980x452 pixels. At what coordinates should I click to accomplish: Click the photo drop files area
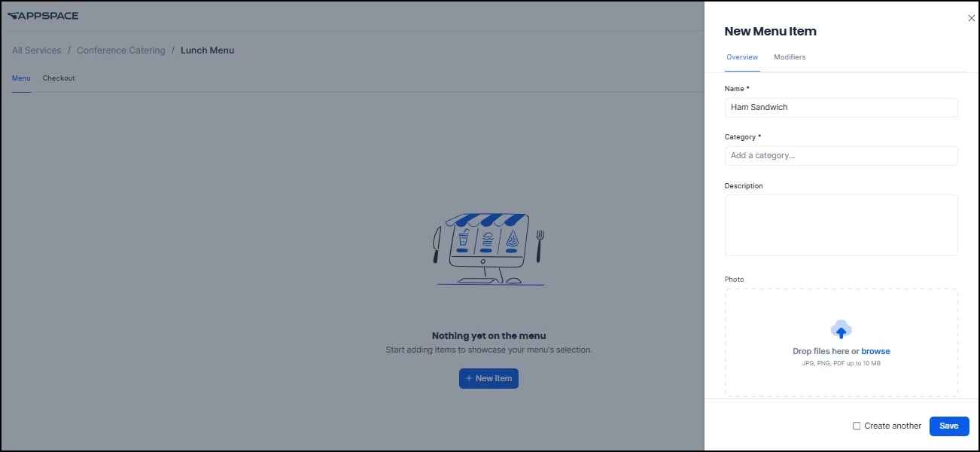point(841,343)
